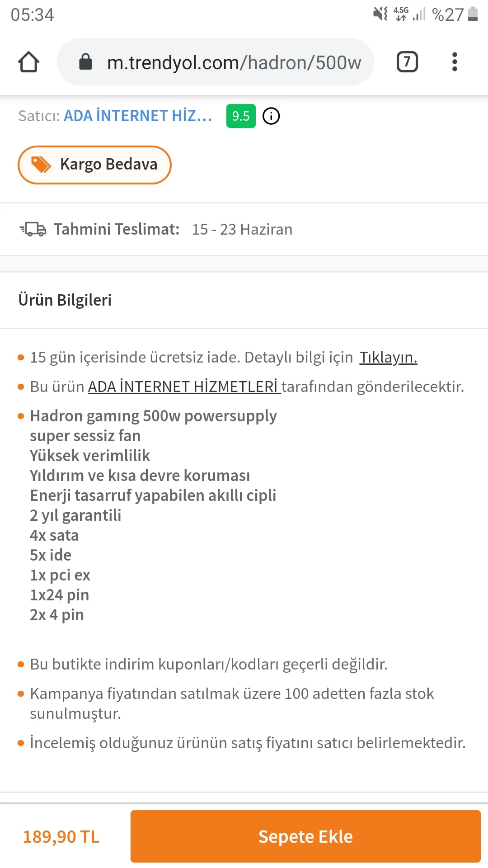Tap the Kargo Bedava badge
488x868 pixels.
(95, 165)
